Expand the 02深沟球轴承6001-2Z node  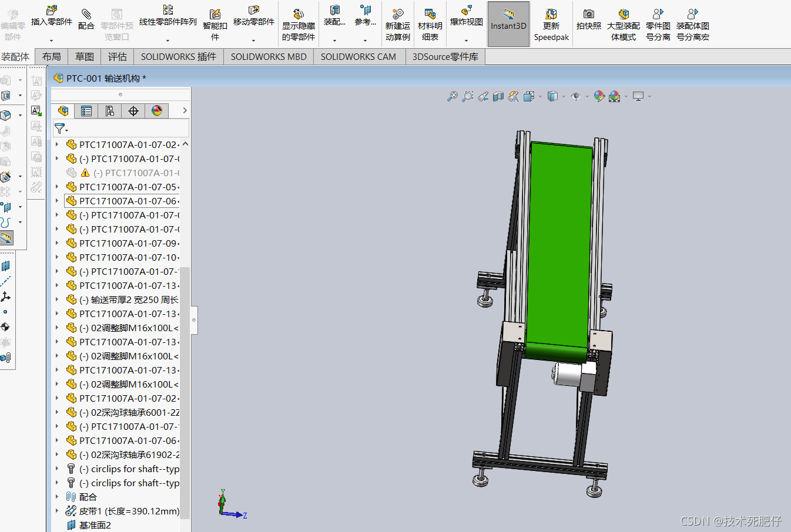[57, 412]
